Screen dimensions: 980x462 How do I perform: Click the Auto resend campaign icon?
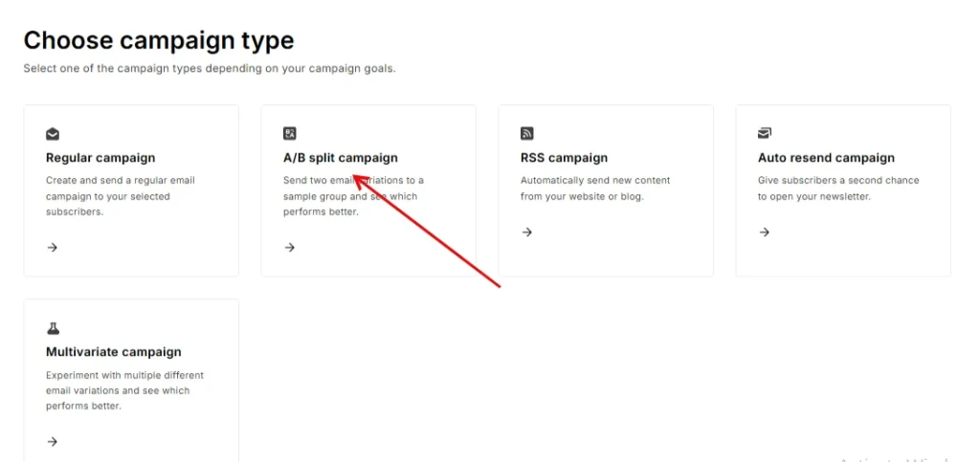765,133
